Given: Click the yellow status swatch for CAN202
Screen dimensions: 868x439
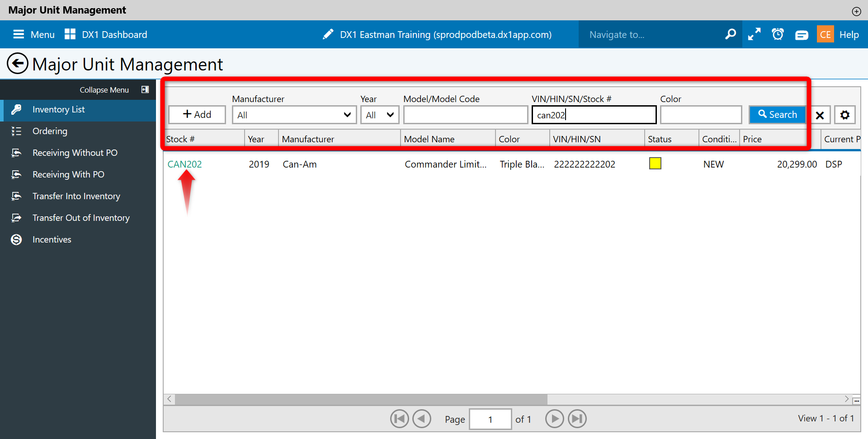Looking at the screenshot, I should [x=655, y=163].
